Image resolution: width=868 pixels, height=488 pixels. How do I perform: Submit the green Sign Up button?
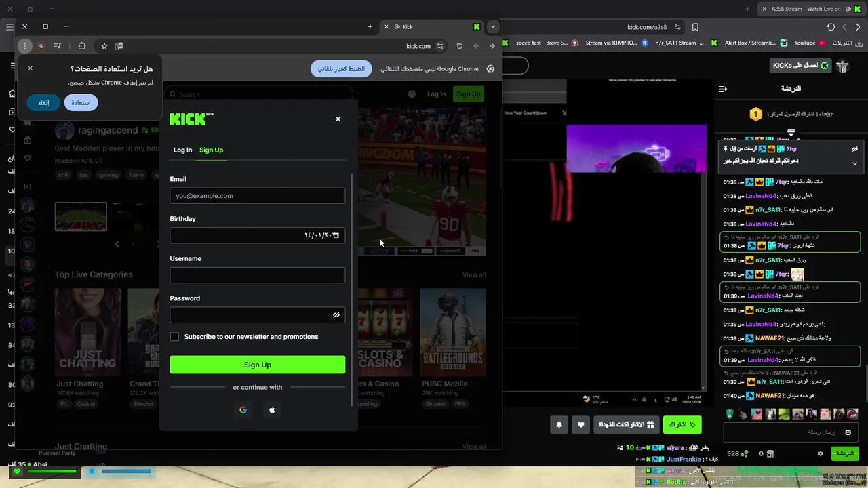coord(257,365)
